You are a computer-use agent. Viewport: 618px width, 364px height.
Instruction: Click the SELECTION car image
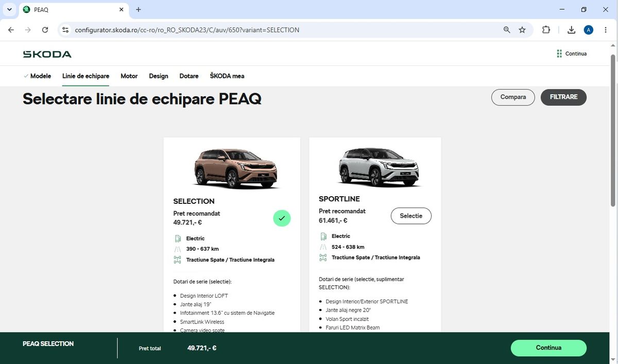[x=236, y=168]
